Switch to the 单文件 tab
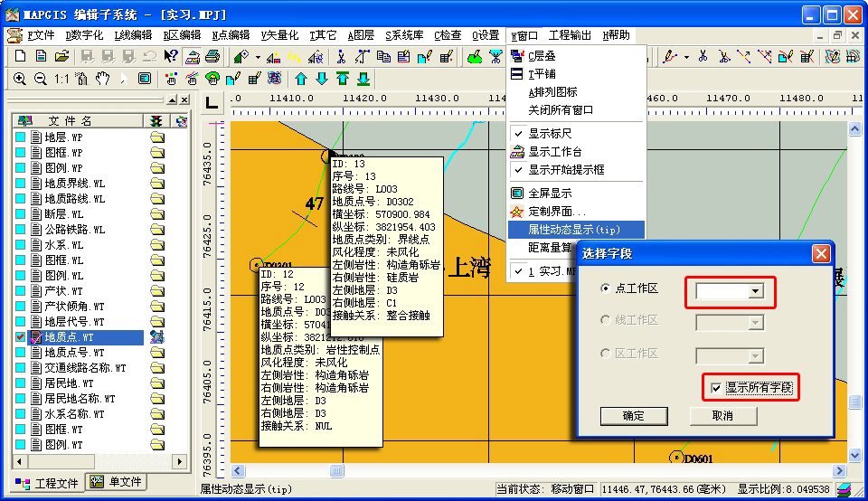This screenshot has height=501, width=868. [x=116, y=482]
